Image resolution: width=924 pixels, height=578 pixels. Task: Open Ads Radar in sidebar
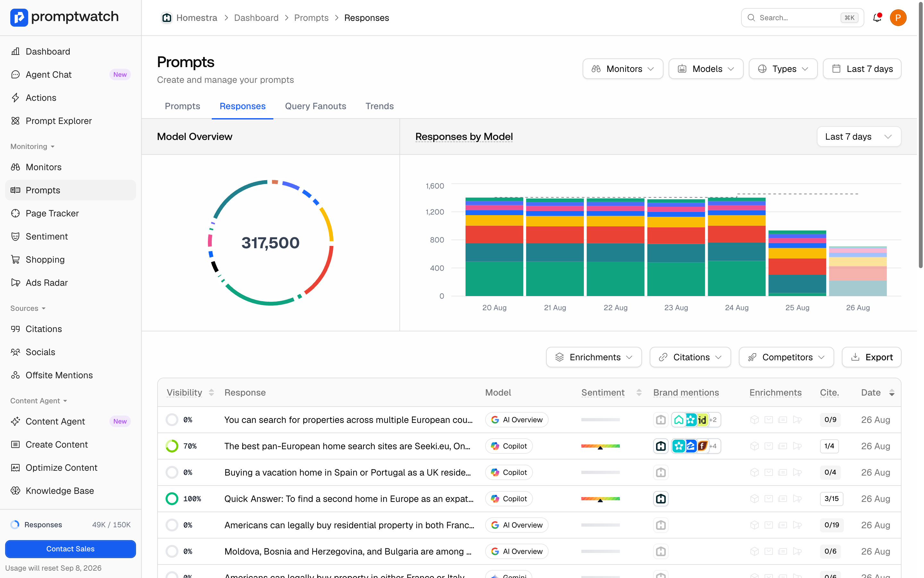click(x=70, y=283)
